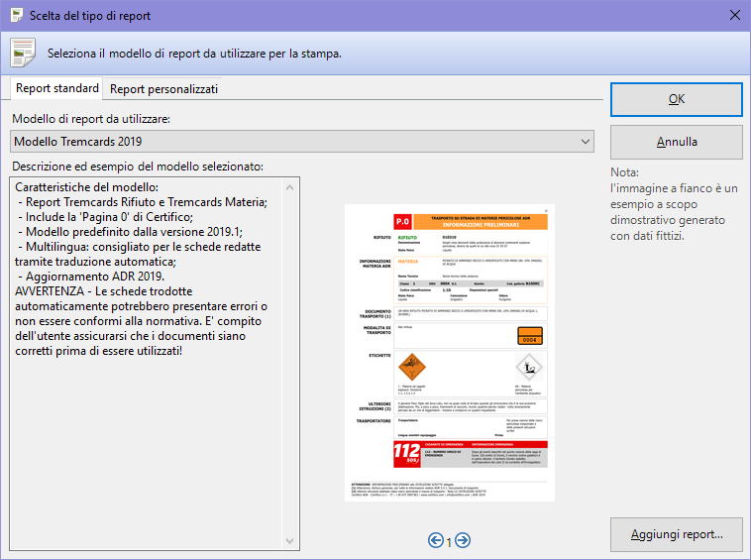This screenshot has width=751, height=560.
Task: Click the Aggiungi report... button
Action: click(x=677, y=534)
